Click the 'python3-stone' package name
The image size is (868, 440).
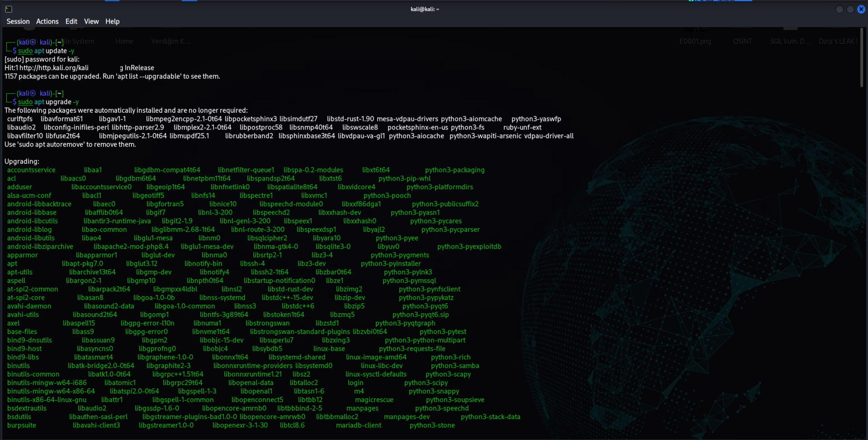pyautogui.click(x=432, y=425)
